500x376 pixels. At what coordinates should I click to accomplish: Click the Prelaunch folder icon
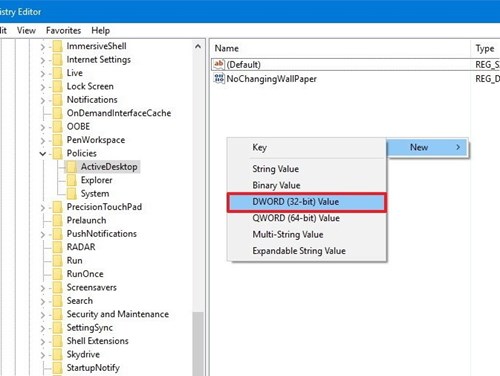click(x=58, y=220)
